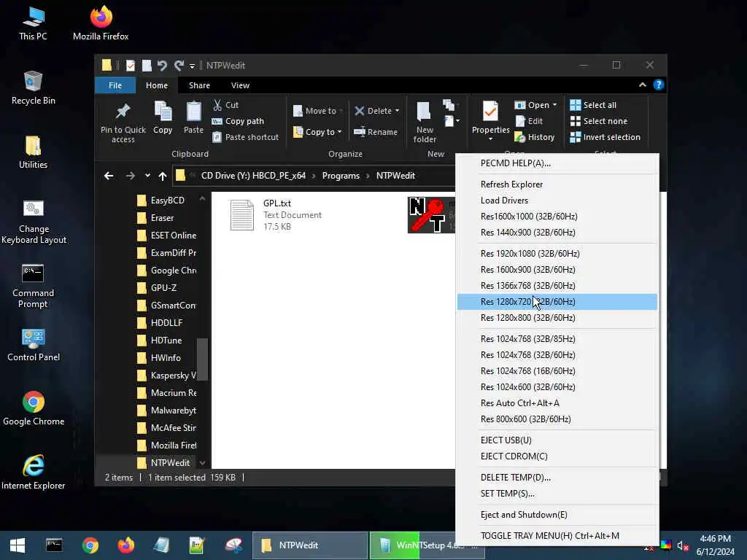
Task: Click Paste shortcut in ribbon
Action: pos(245,137)
